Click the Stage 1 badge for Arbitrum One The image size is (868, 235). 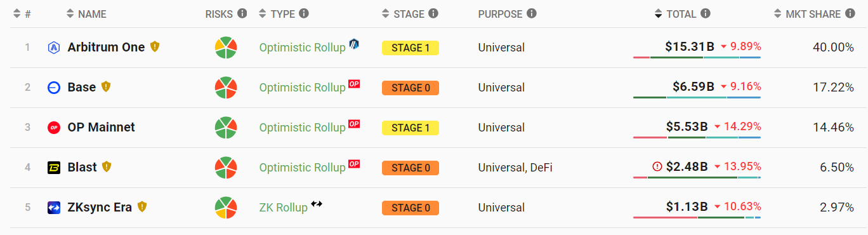pyautogui.click(x=411, y=48)
